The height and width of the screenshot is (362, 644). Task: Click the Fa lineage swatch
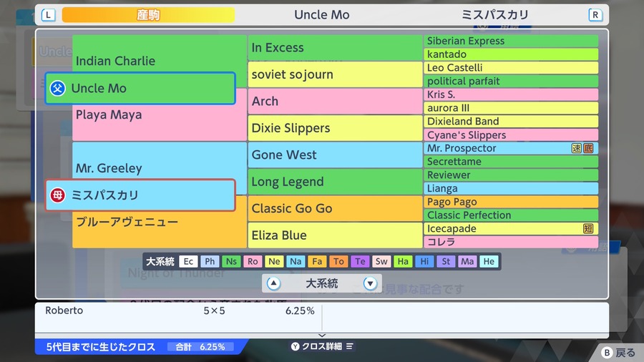317,261
